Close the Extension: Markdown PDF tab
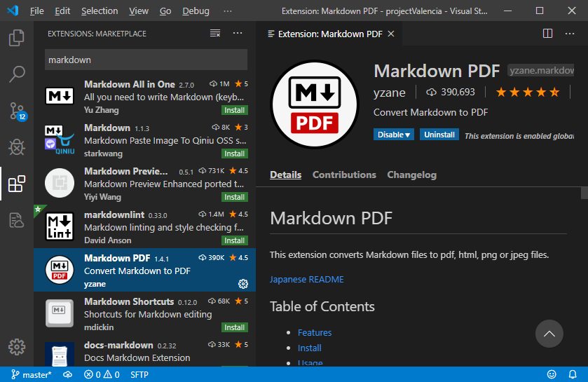 click(391, 34)
